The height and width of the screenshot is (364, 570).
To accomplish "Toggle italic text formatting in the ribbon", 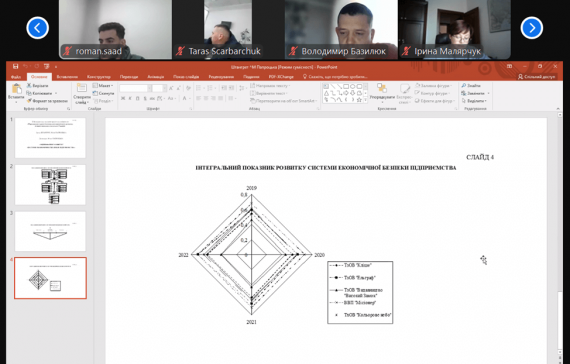I will [x=130, y=98].
